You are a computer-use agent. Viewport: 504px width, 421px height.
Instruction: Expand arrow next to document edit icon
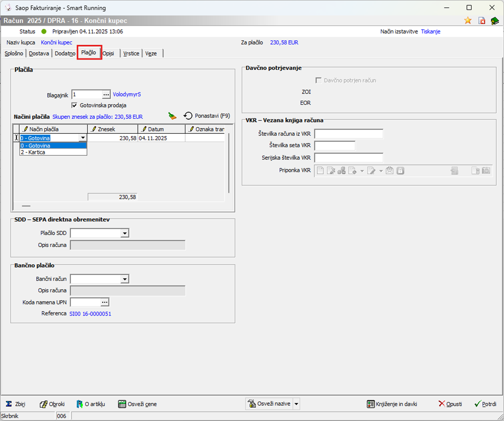[x=381, y=171]
